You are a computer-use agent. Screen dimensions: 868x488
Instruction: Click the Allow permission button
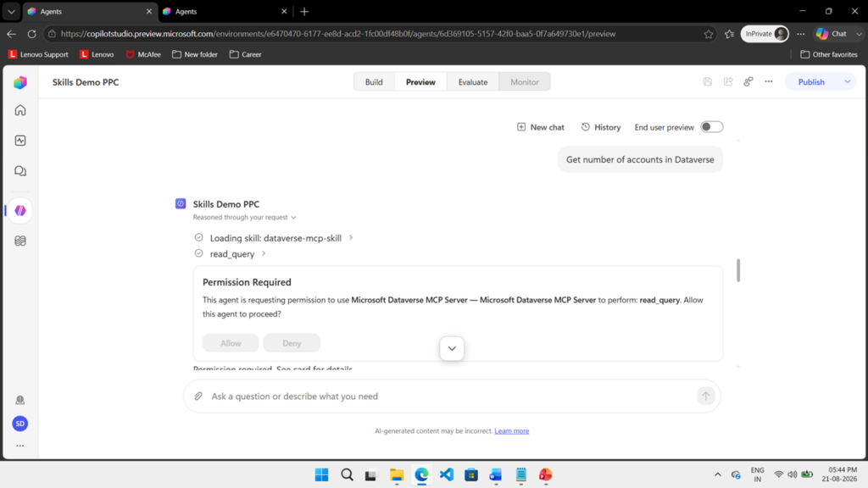click(231, 343)
